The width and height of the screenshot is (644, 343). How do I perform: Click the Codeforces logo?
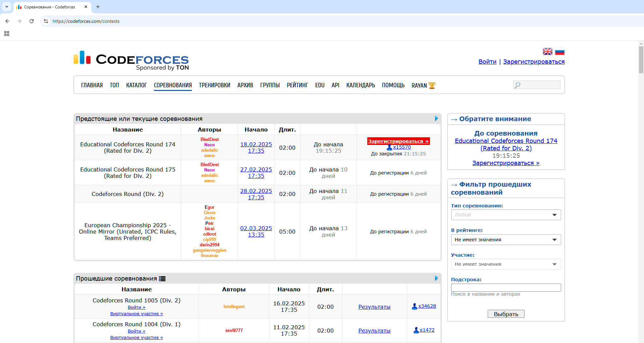131,60
